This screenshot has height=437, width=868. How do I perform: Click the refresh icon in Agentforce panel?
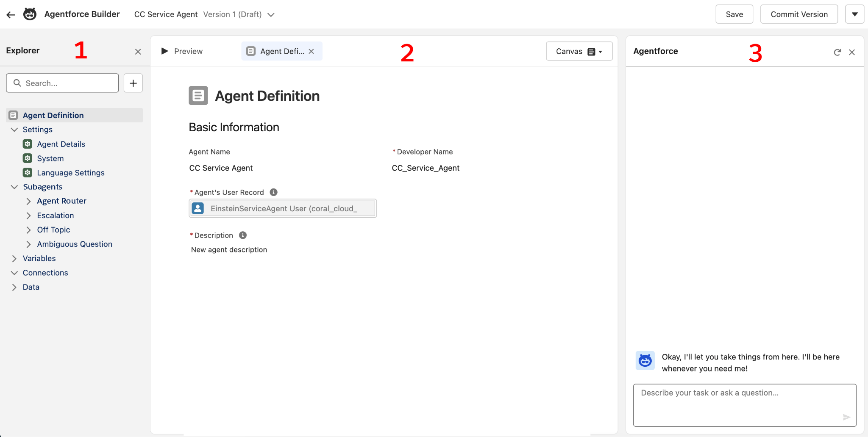click(837, 52)
